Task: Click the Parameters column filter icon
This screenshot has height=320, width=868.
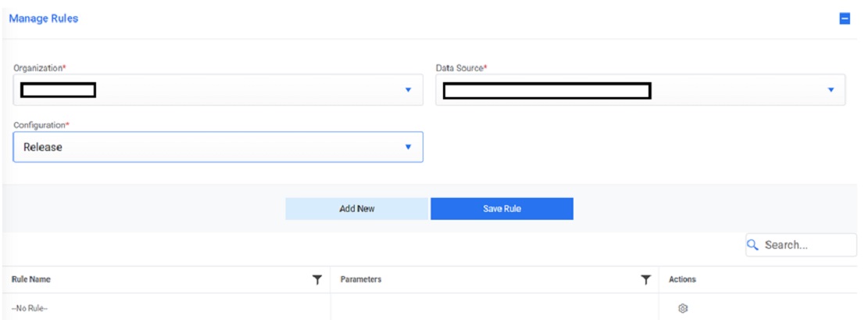Action: coord(646,279)
